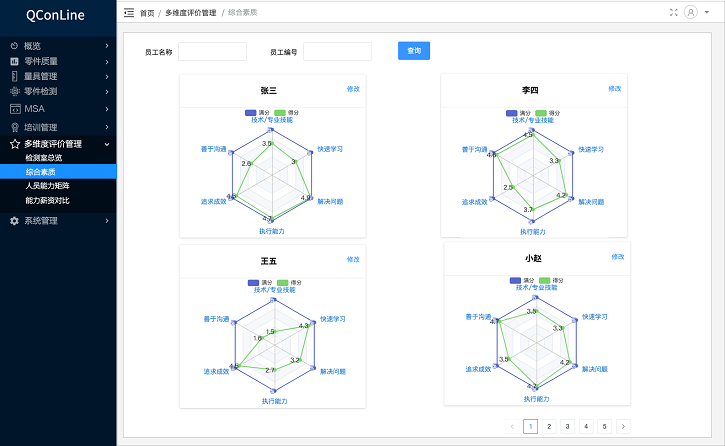Focus the 员工名称 input field
This screenshot has width=725, height=446.
[212, 51]
